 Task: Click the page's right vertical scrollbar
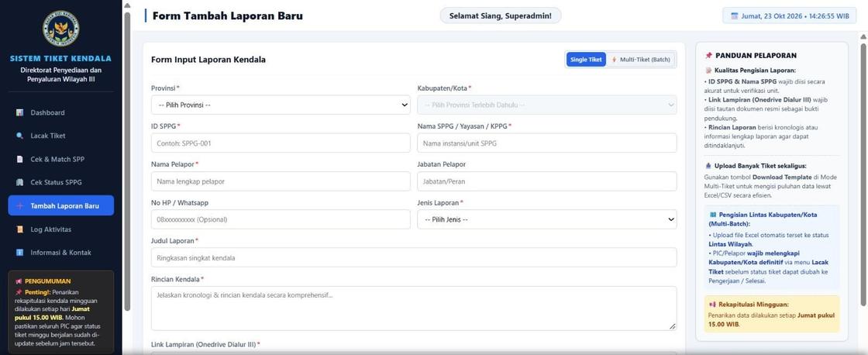(863, 173)
